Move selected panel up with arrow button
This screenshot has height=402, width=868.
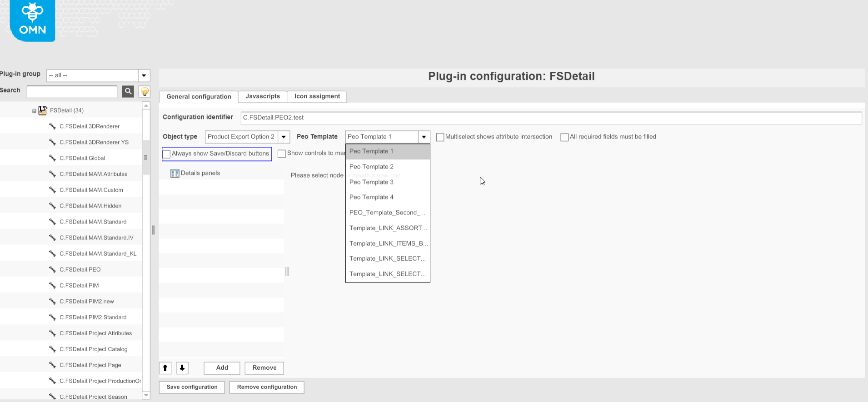pyautogui.click(x=165, y=368)
